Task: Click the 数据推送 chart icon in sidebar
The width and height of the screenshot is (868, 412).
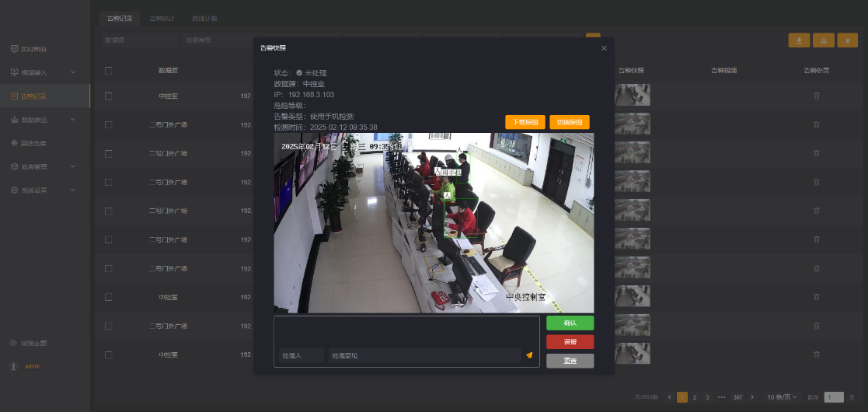Action: pos(15,120)
